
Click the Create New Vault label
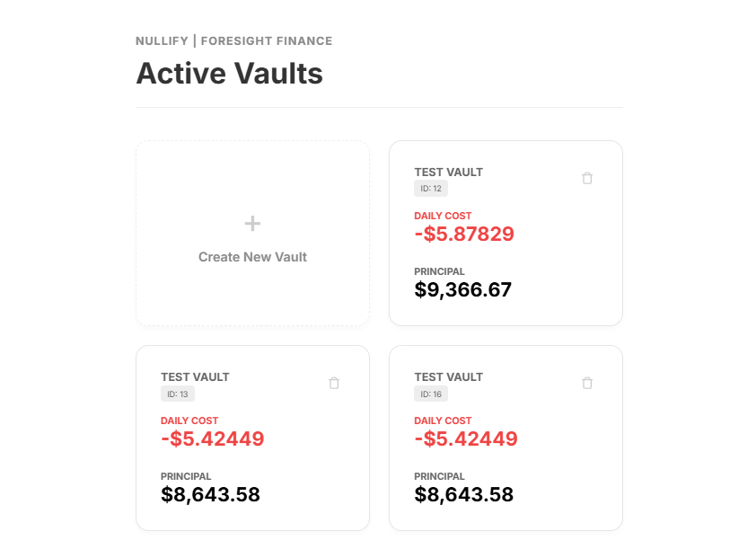pyautogui.click(x=252, y=257)
